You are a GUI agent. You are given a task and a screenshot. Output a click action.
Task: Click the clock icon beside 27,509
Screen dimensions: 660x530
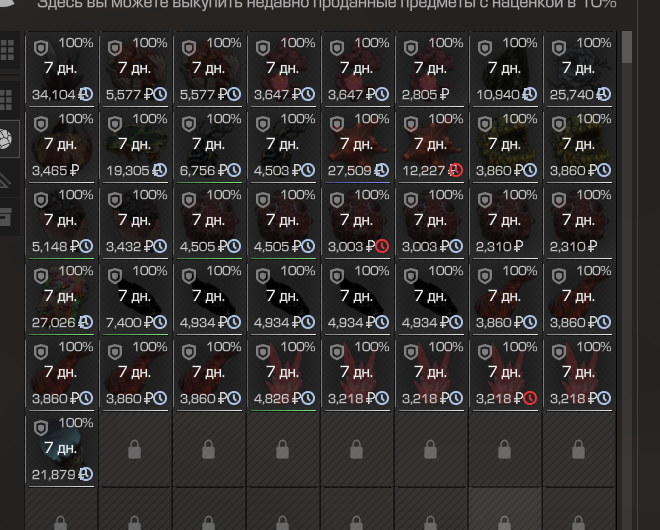click(382, 170)
